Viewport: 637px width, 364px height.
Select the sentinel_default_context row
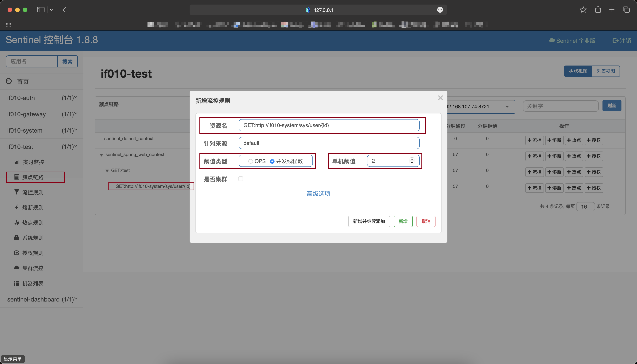pos(129,138)
